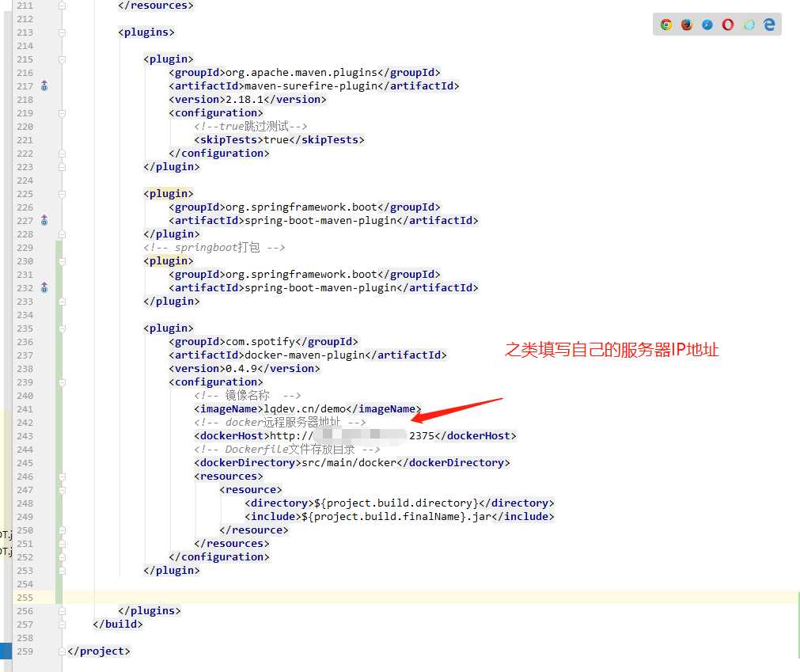
Task: Click the closing </project> tag
Action: point(99,651)
